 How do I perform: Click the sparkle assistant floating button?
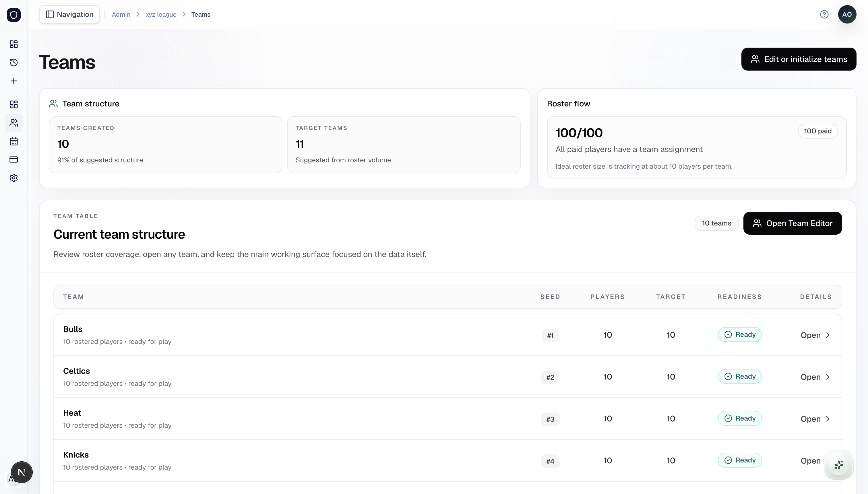[838, 464]
